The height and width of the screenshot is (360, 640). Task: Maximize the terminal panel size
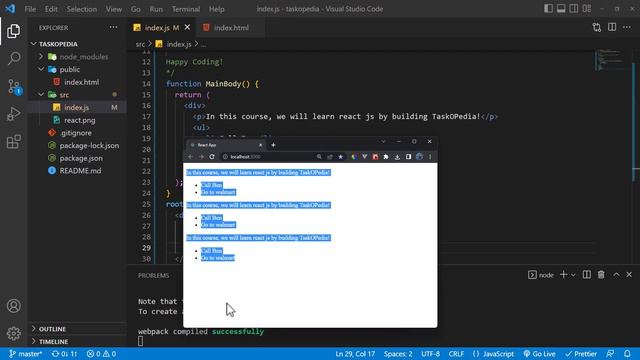pyautogui.click(x=616, y=275)
